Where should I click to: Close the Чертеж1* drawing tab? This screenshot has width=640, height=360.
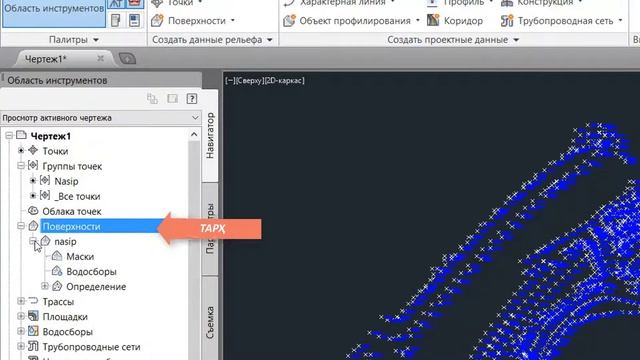coord(100,59)
